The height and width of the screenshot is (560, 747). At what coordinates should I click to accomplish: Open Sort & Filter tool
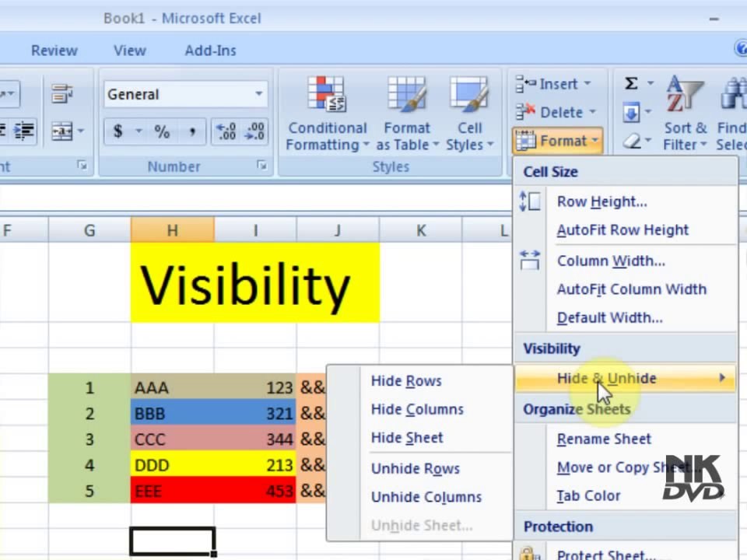[x=685, y=114]
